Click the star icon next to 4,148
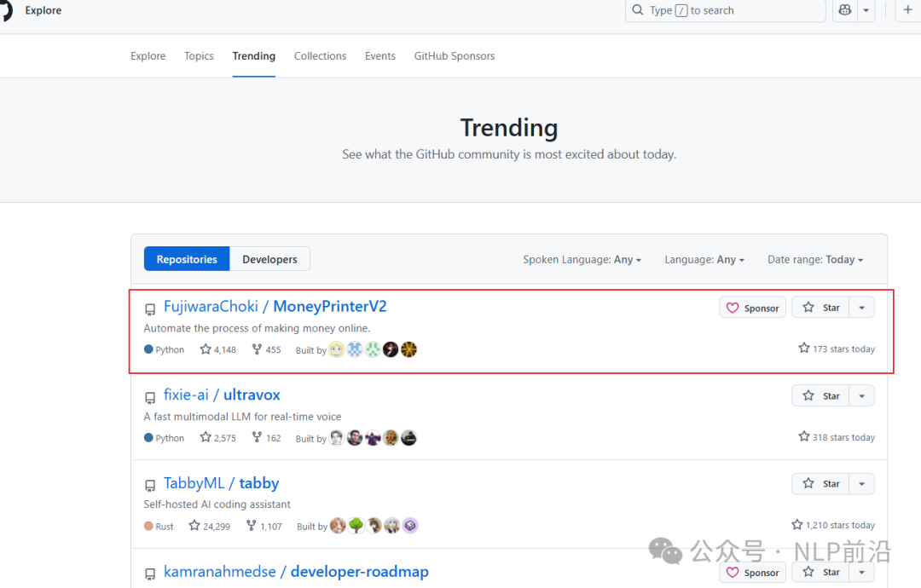 click(x=205, y=349)
